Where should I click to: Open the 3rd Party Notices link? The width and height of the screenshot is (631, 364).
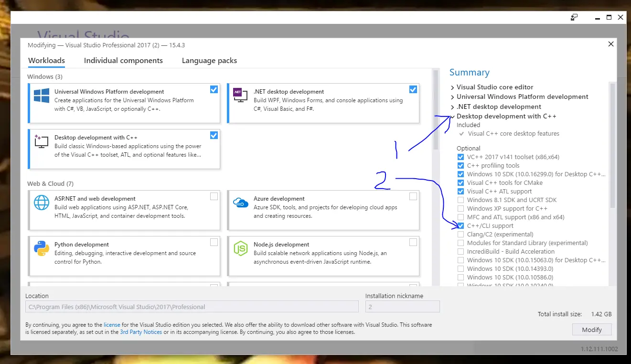141,332
